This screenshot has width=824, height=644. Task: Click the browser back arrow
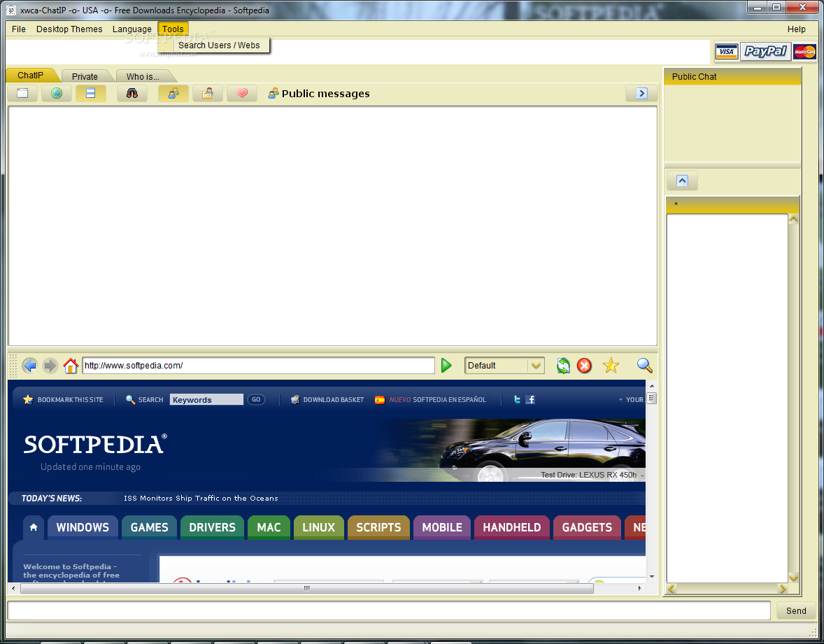[29, 365]
